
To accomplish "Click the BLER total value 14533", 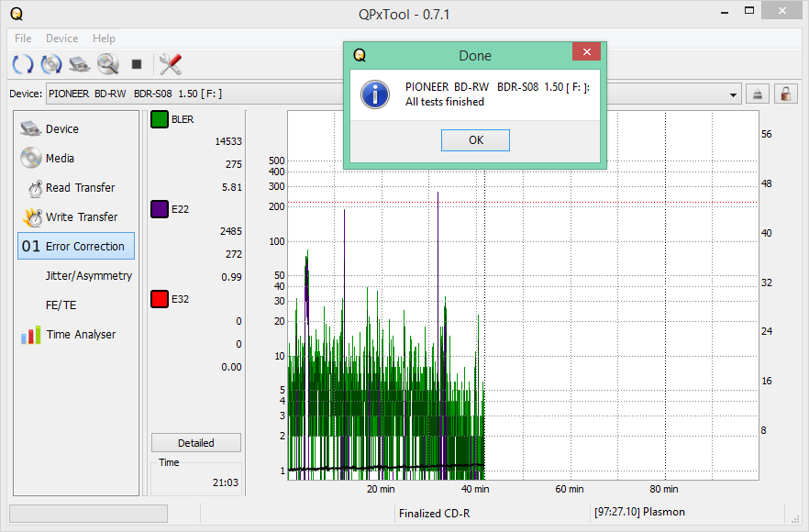I will pos(228,141).
